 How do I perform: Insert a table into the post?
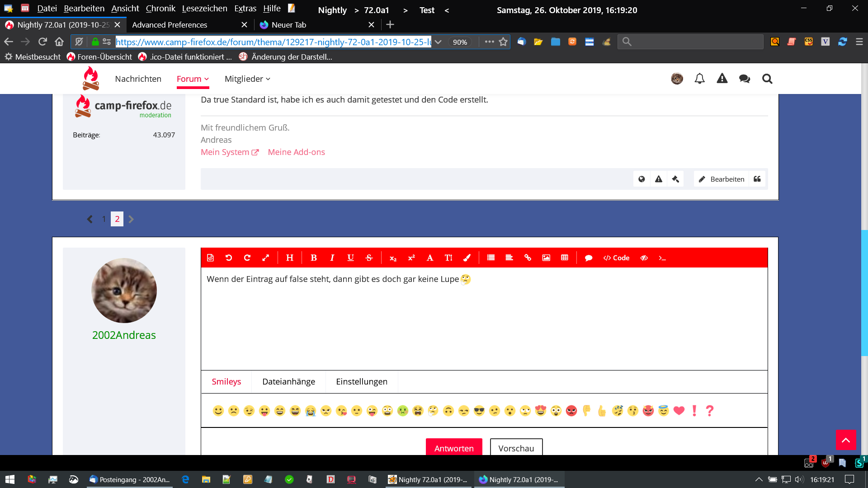pyautogui.click(x=565, y=258)
